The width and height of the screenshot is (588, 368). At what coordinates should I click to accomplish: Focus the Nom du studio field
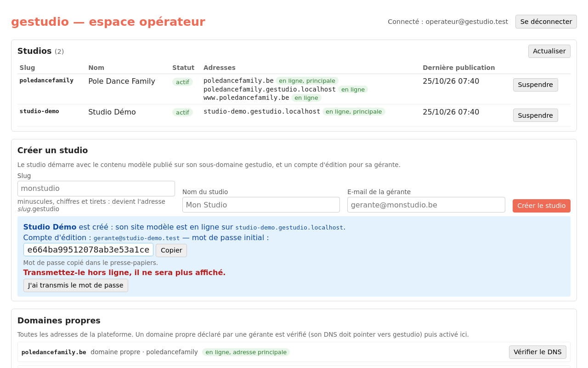(x=261, y=205)
